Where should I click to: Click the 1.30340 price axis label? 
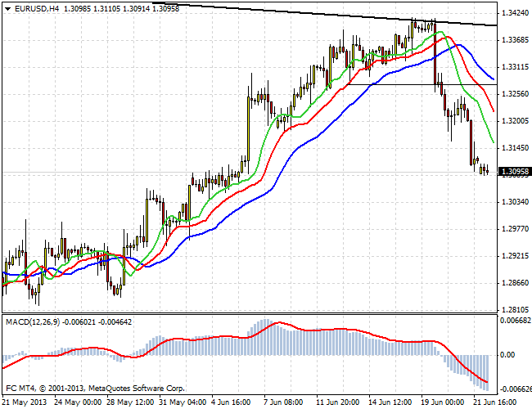[x=515, y=202]
